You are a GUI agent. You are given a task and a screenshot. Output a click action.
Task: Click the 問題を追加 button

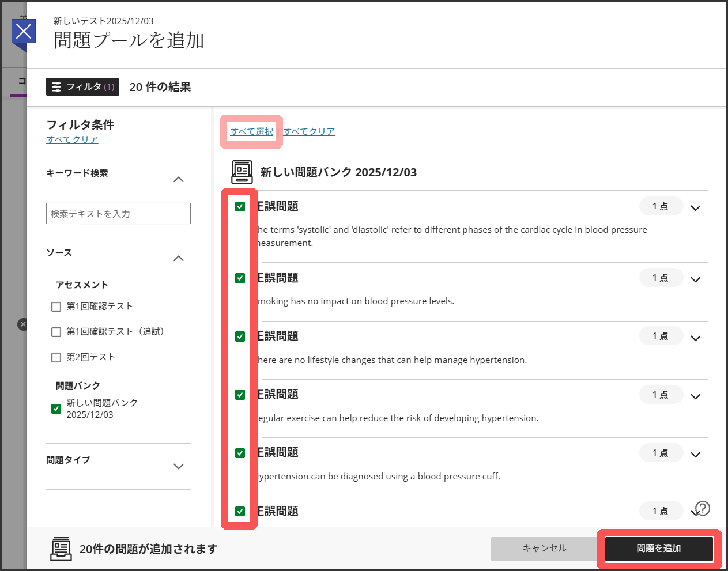pyautogui.click(x=658, y=549)
